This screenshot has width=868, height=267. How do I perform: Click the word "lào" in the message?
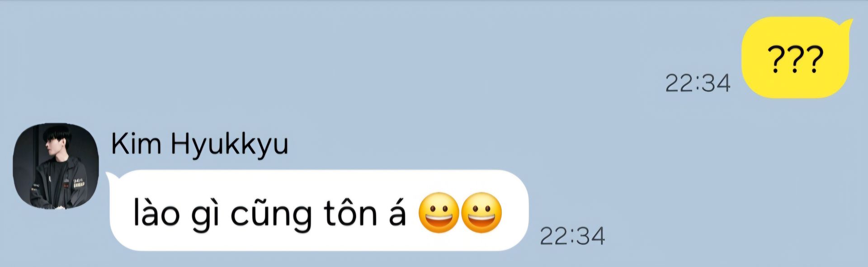pos(156,213)
